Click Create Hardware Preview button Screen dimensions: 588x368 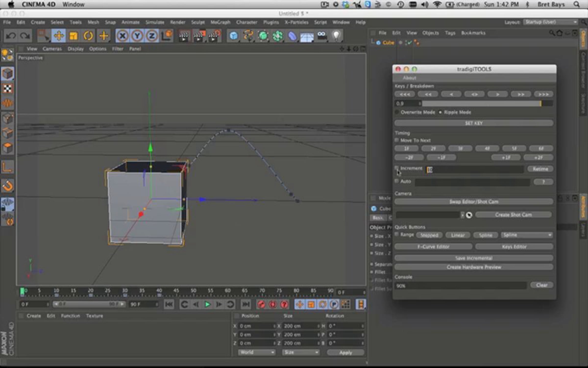point(474,267)
